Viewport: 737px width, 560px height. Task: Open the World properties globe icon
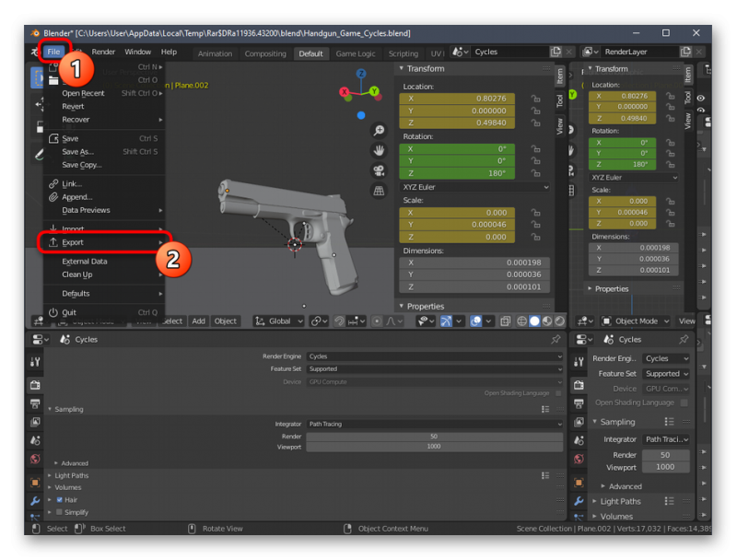35,459
